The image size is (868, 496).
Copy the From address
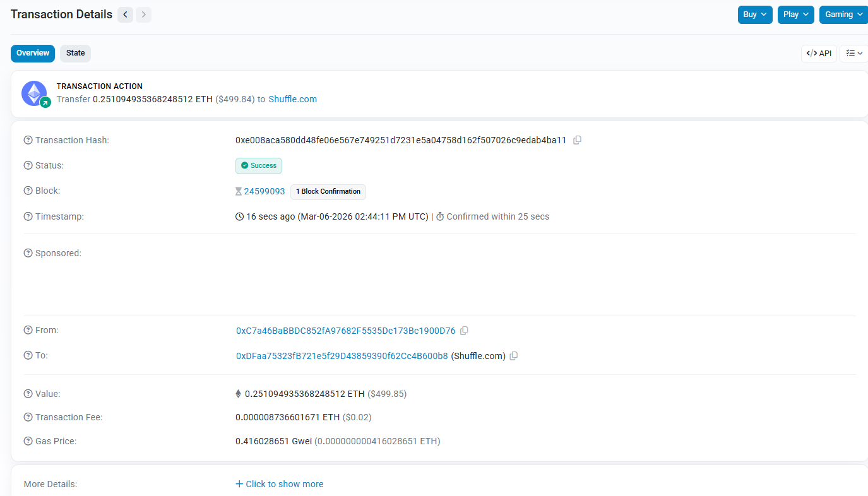coord(465,330)
